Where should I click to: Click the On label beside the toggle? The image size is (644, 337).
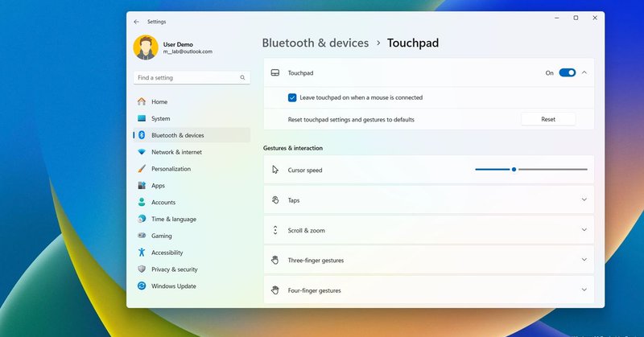549,73
